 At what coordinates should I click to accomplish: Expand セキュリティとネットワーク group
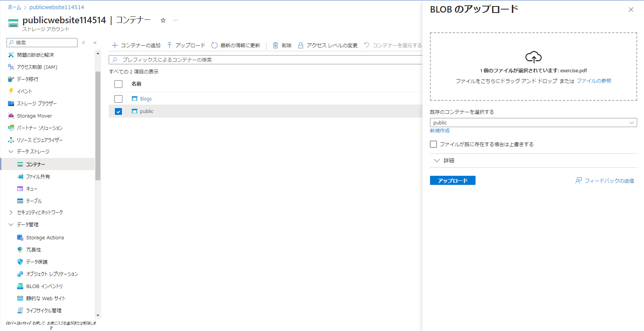pos(11,212)
